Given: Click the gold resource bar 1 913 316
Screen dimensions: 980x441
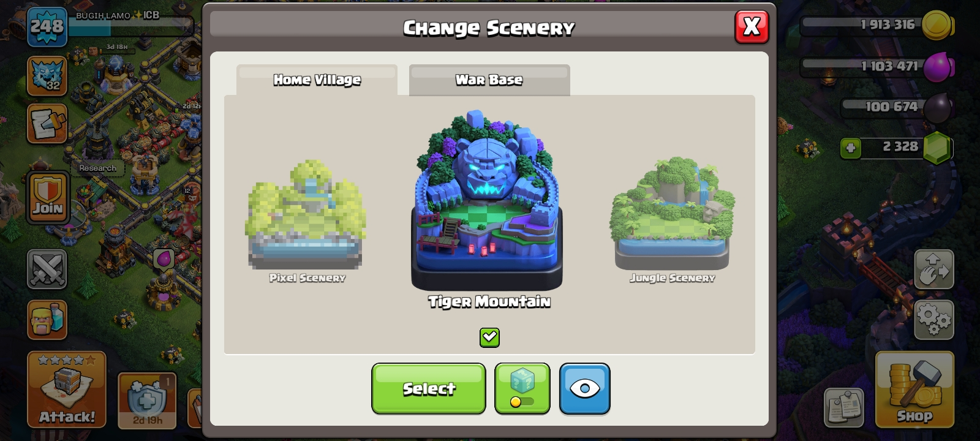Looking at the screenshot, I should tap(877, 25).
